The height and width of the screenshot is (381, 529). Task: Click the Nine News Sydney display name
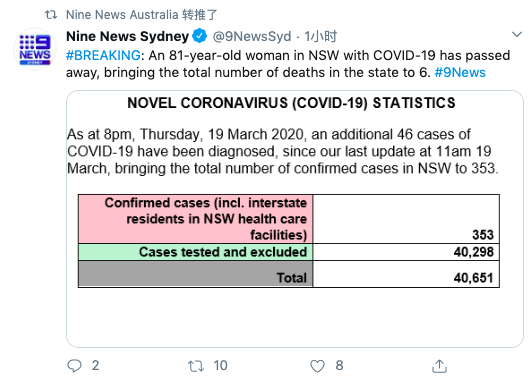[x=128, y=36]
